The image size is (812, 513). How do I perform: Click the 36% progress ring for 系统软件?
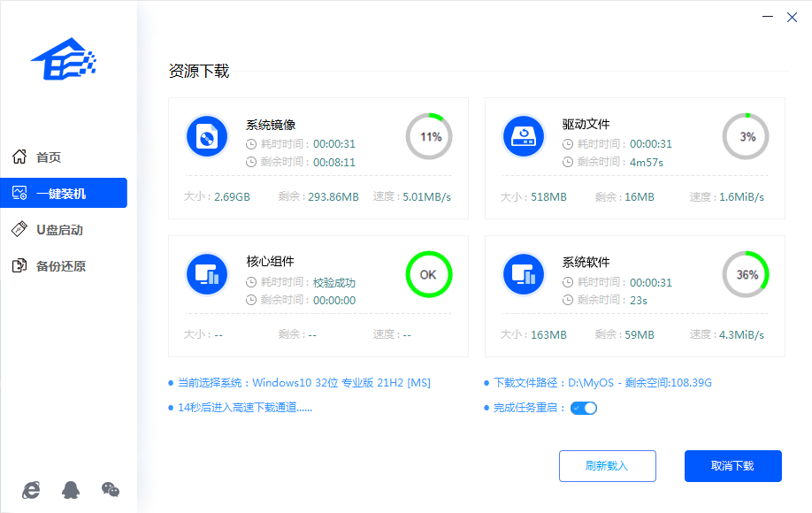coord(746,274)
